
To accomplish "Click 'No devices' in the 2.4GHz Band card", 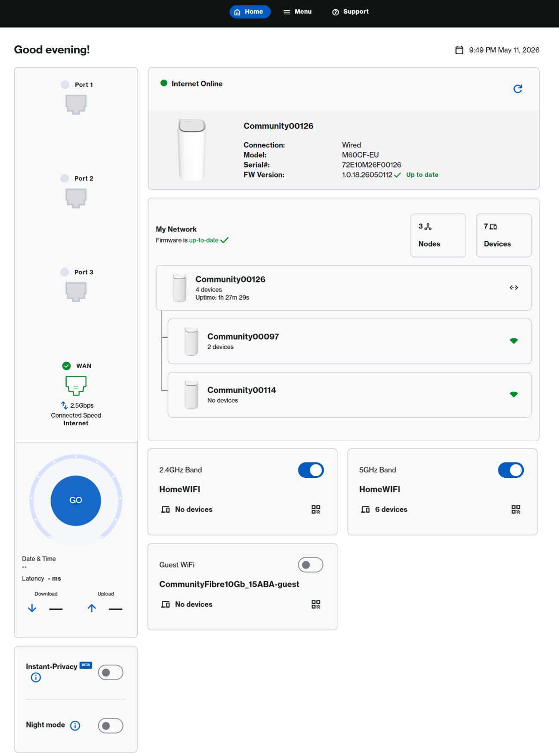I will click(x=194, y=510).
